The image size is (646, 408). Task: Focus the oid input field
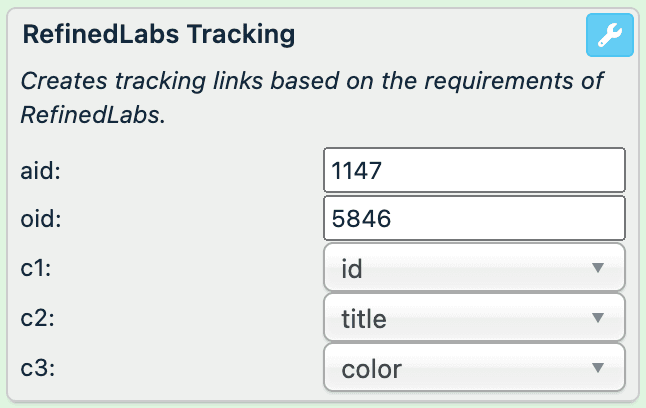pos(474,219)
